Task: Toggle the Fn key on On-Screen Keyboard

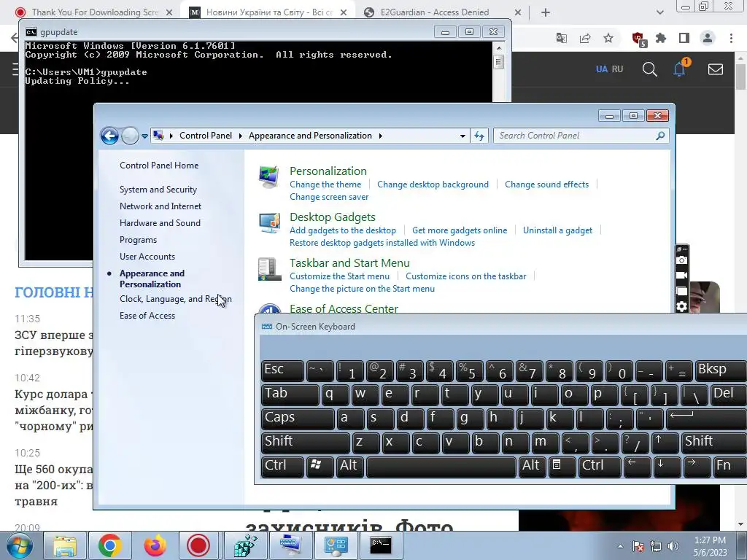Action: tap(729, 466)
